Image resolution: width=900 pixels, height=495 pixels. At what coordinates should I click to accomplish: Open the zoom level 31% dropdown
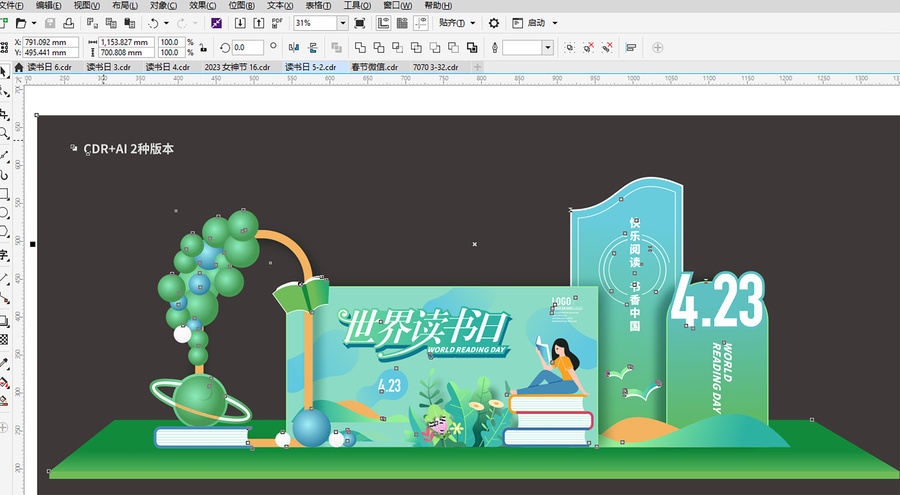click(x=343, y=23)
